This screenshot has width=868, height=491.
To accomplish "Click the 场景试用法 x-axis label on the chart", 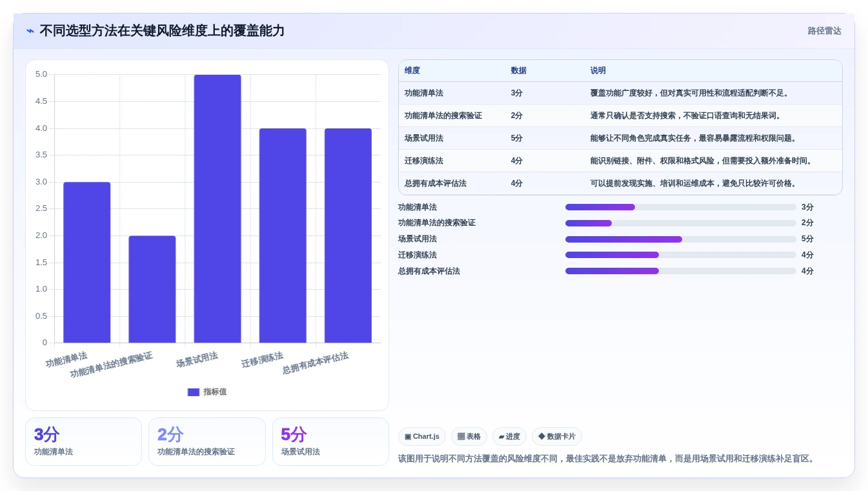I will tap(197, 359).
